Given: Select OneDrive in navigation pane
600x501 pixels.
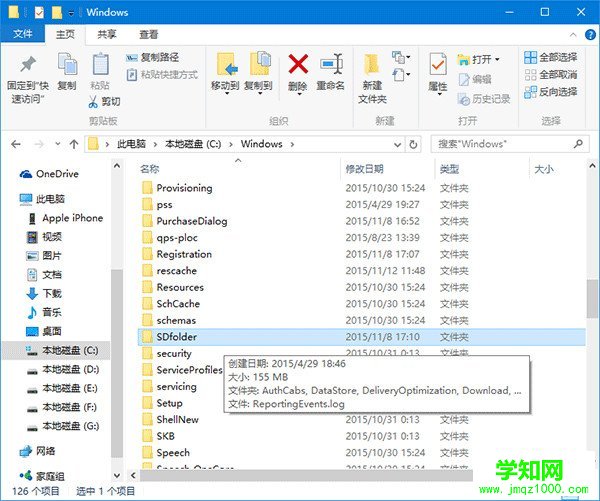Looking at the screenshot, I should click(x=49, y=174).
